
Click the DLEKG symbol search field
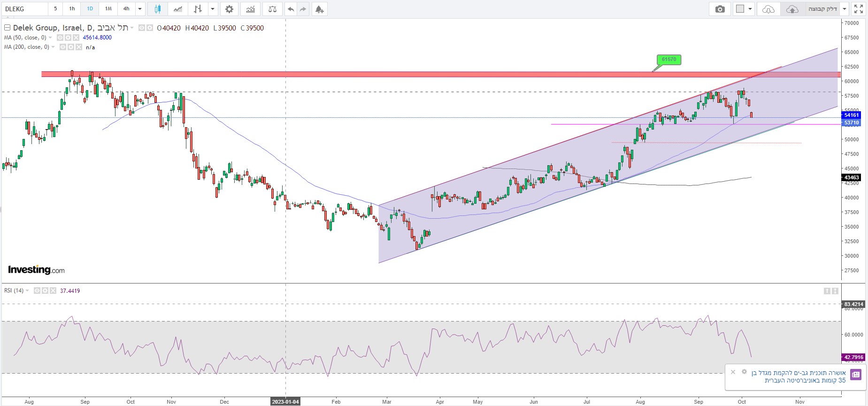tap(24, 9)
